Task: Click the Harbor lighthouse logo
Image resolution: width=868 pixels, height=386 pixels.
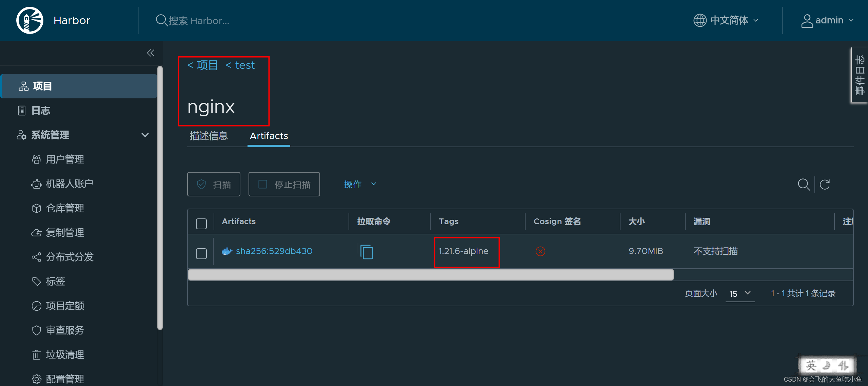Action: (x=30, y=20)
